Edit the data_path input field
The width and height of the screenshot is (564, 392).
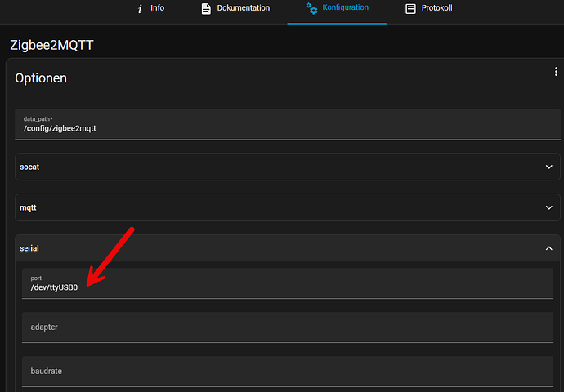[x=288, y=124]
